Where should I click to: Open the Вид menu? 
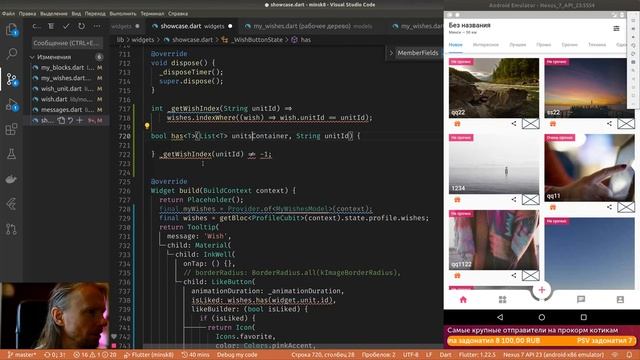tap(76, 13)
